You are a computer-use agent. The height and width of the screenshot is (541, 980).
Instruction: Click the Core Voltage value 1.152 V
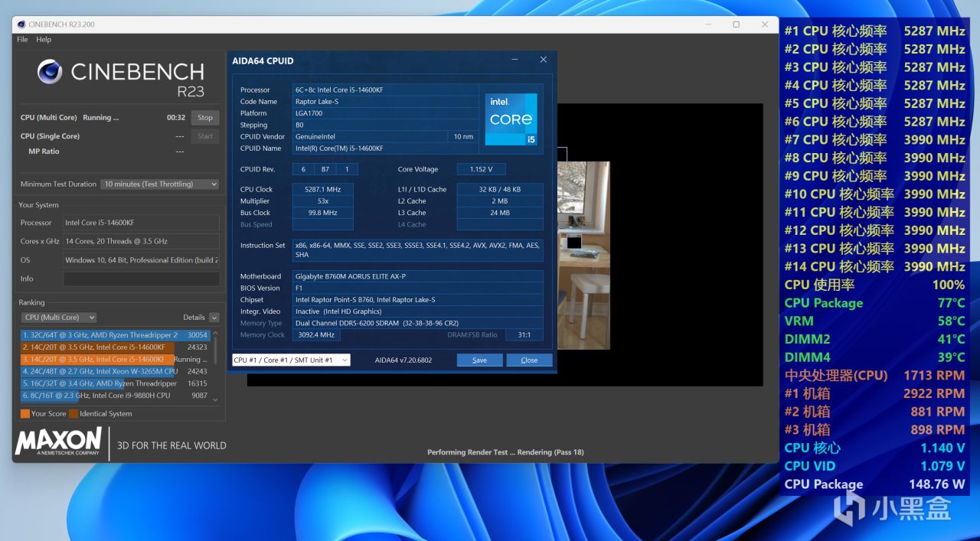(x=481, y=169)
